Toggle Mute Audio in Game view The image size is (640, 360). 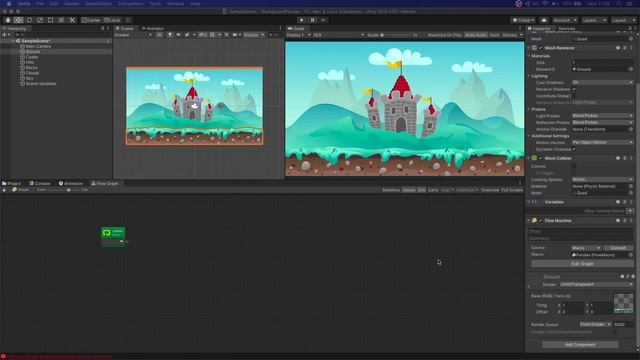[x=476, y=35]
